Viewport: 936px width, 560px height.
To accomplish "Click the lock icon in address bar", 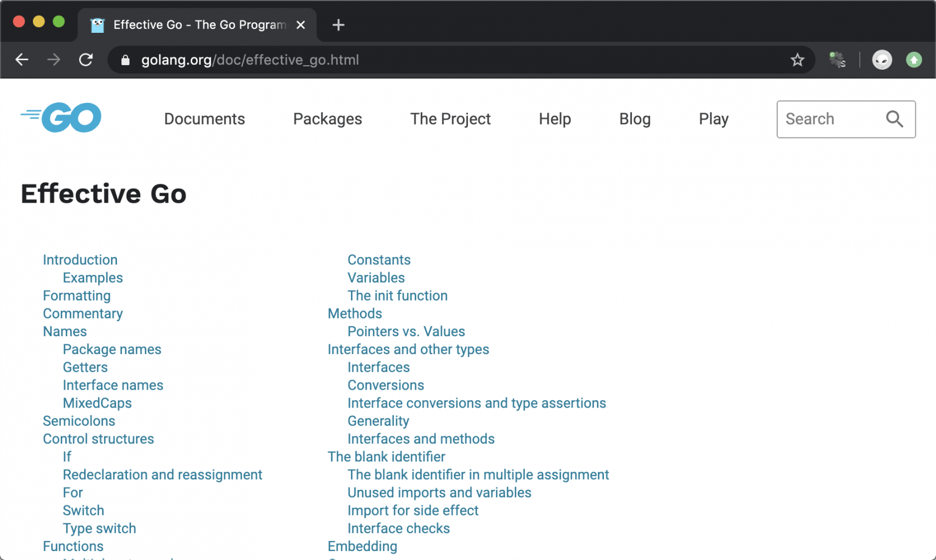I will (x=125, y=60).
